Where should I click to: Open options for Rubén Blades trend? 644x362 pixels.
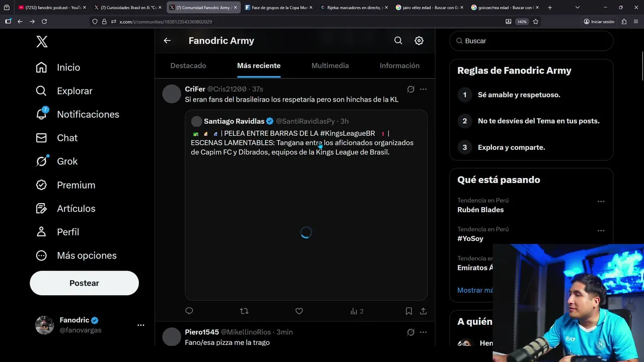(601, 201)
